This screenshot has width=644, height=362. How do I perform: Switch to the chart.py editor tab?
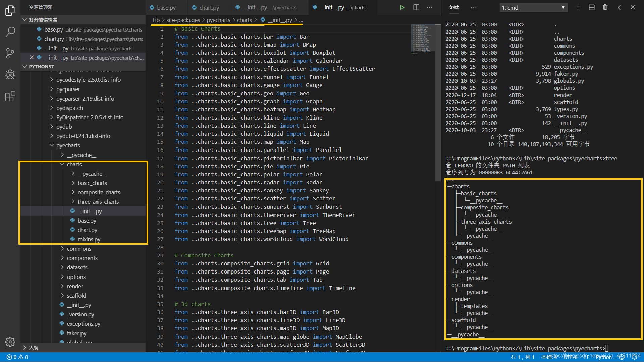pos(209,7)
